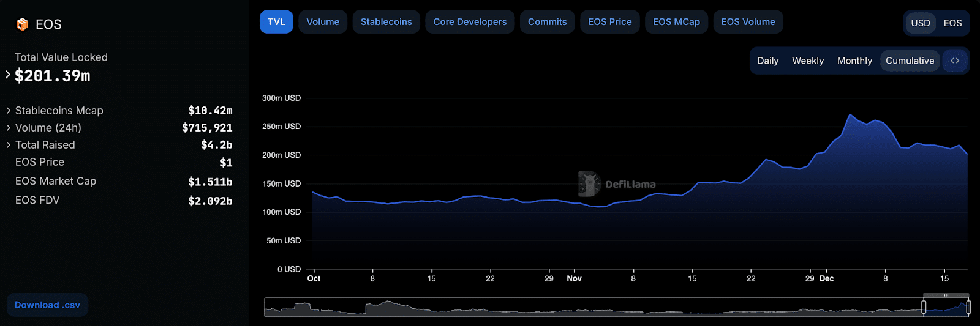Select the Cumulative view option
980x326 pixels.
click(x=910, y=61)
